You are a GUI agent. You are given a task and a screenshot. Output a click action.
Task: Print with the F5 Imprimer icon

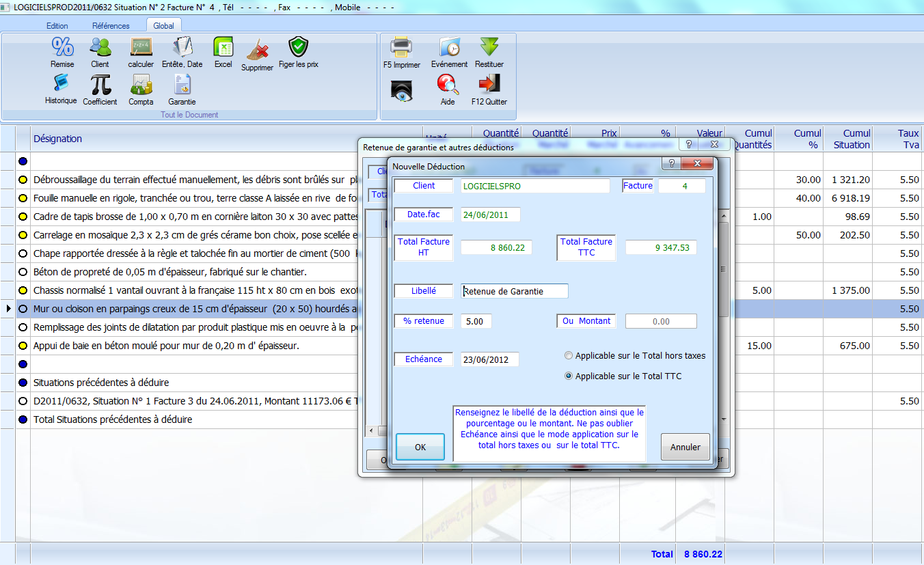coord(401,49)
